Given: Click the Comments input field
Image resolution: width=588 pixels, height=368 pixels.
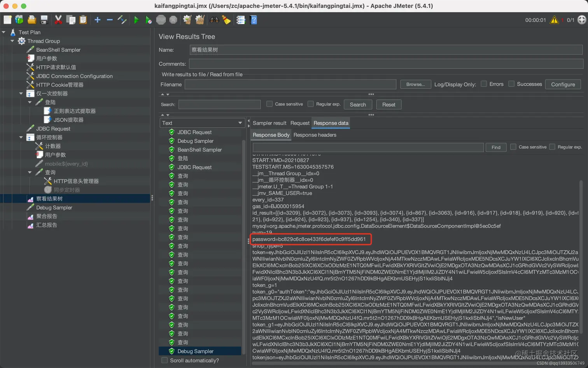Looking at the screenshot, I should click(386, 64).
